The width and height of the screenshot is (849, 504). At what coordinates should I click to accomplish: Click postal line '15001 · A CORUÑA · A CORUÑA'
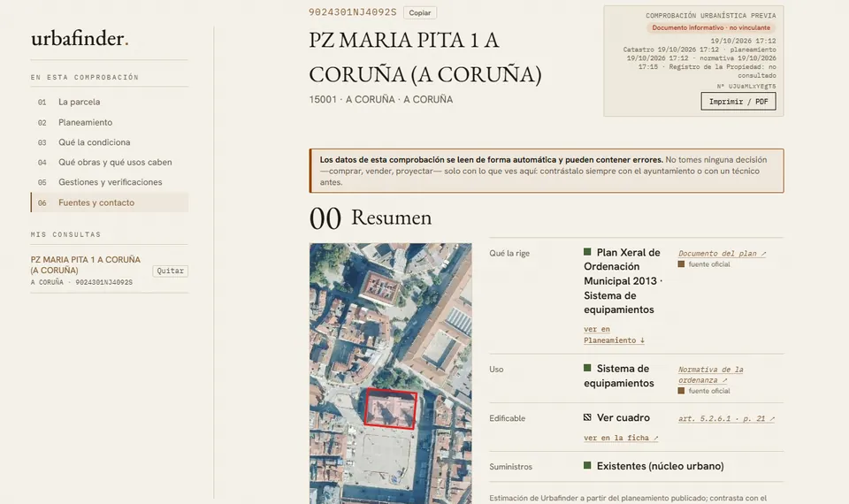pos(380,100)
